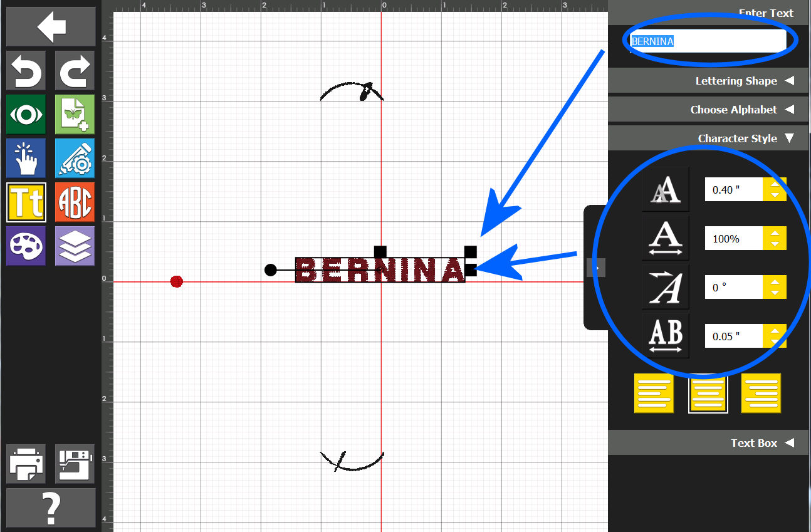Increase the 100% width stepper
This screenshot has width=811, height=532.
775,233
